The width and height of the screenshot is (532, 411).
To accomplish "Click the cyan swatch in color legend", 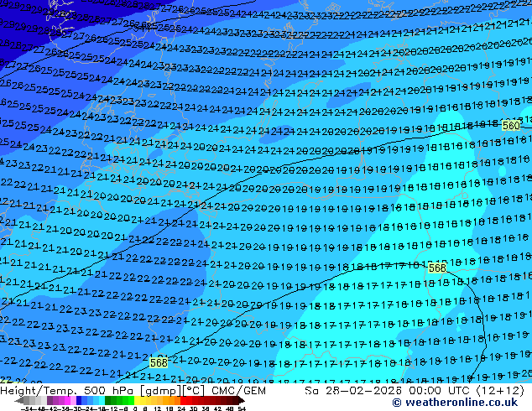I will click(x=102, y=400).
